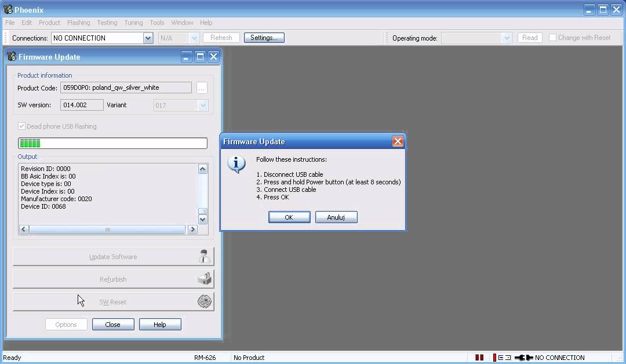Minimize the Firmware Update child window

point(186,57)
